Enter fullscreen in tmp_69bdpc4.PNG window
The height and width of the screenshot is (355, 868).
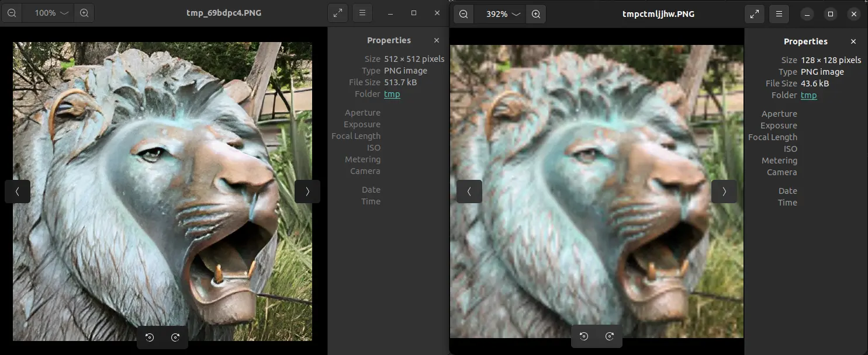click(337, 13)
